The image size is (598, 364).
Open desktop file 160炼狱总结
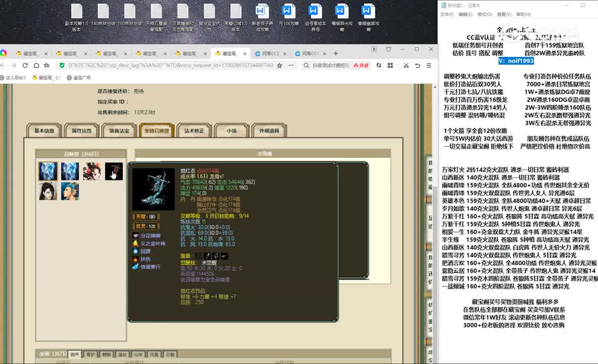click(130, 15)
